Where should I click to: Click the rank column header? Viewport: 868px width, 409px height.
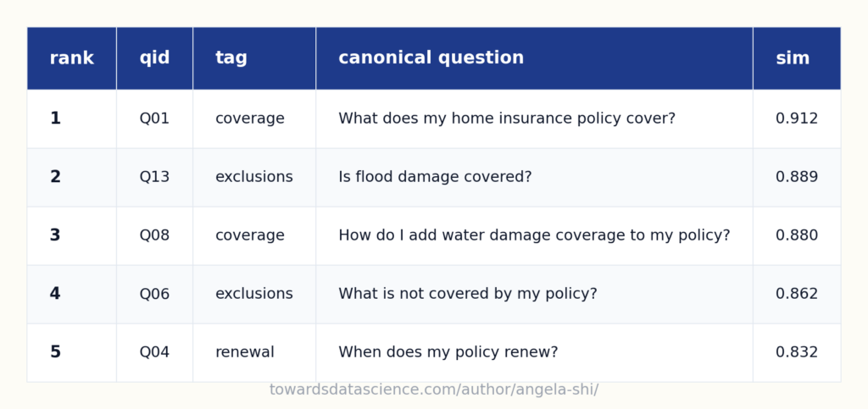[x=71, y=58]
